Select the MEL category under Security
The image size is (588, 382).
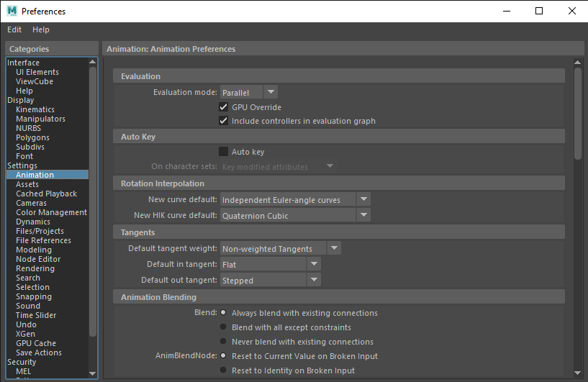pyautogui.click(x=24, y=371)
